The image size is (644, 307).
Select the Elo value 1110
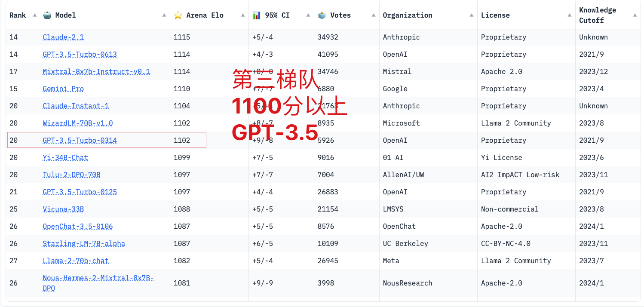tap(182, 89)
